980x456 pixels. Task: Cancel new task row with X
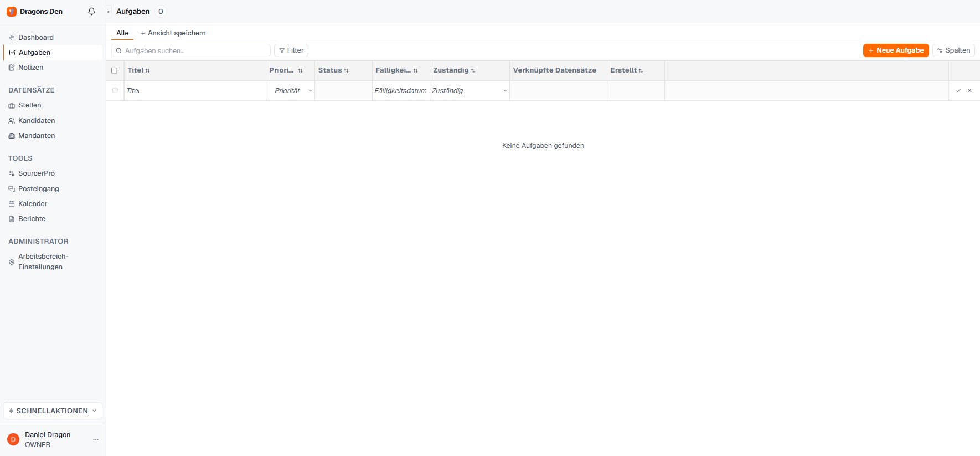coord(969,90)
